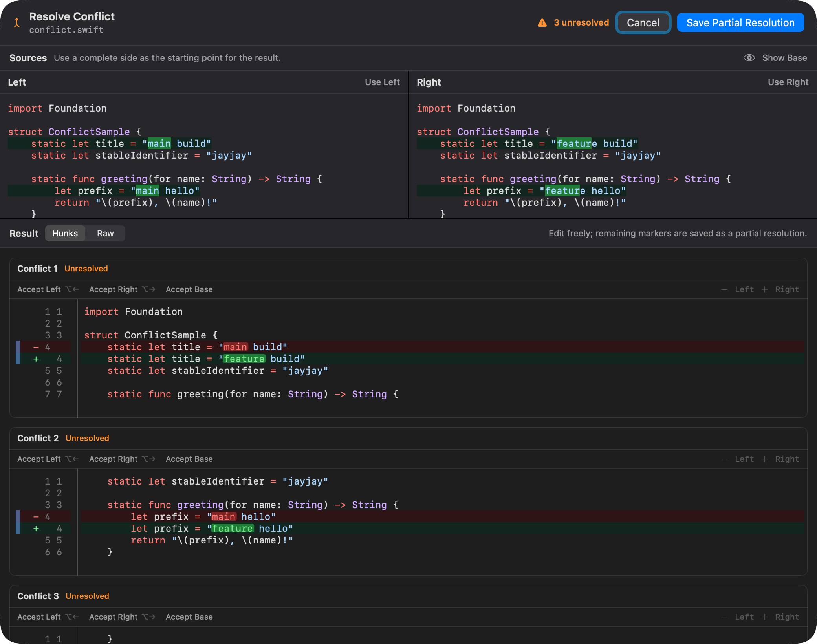Click the "feature hello" added line in Conflict 2
The height and width of the screenshot is (644, 817).
[442, 529]
